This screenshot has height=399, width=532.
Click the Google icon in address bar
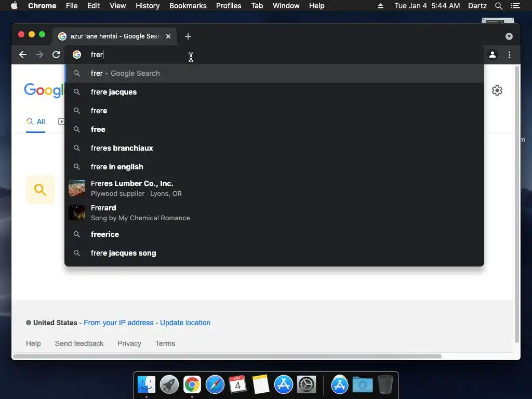(x=77, y=55)
